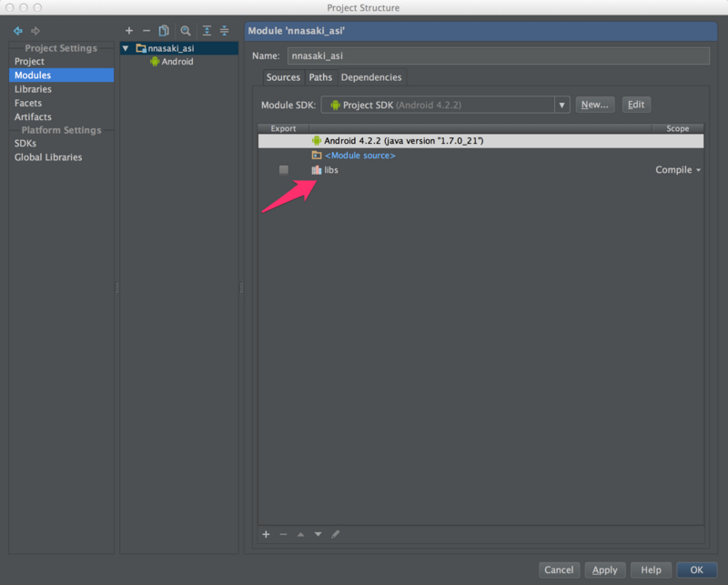Image resolution: width=728 pixels, height=585 pixels.
Task: Select nnasaki_asi module in tree
Action: pos(179,48)
